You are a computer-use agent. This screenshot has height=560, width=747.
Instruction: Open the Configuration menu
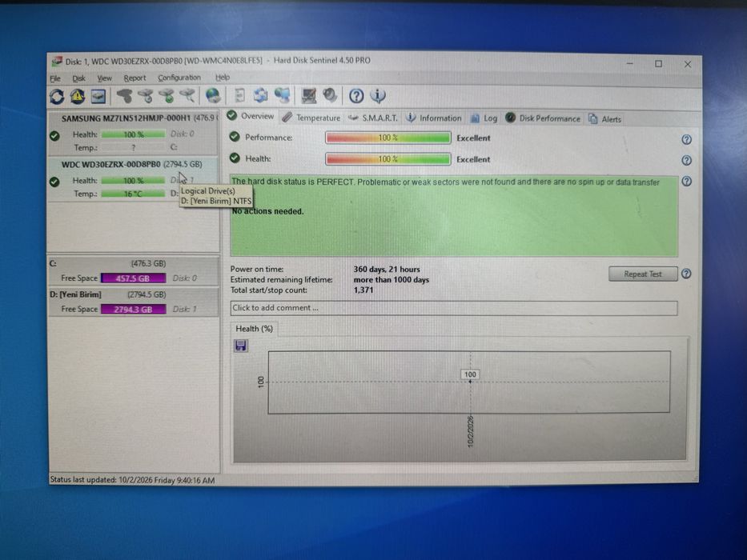pyautogui.click(x=179, y=78)
